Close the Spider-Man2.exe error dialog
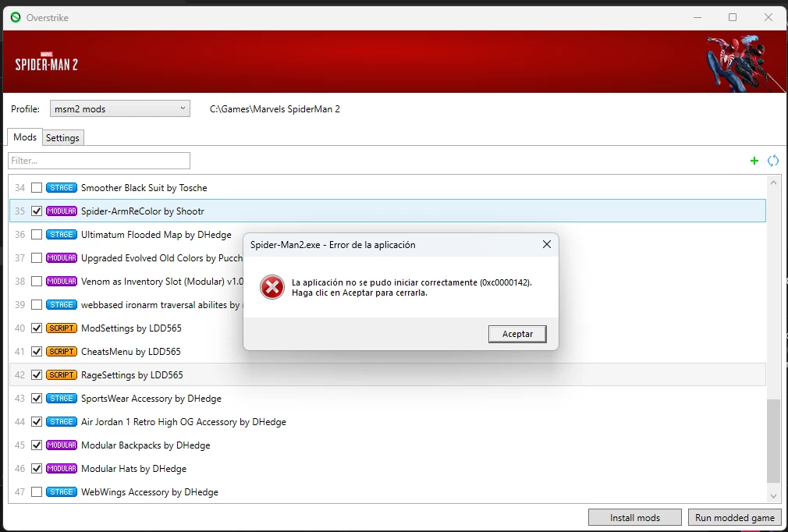This screenshot has height=532, width=788. (x=547, y=245)
